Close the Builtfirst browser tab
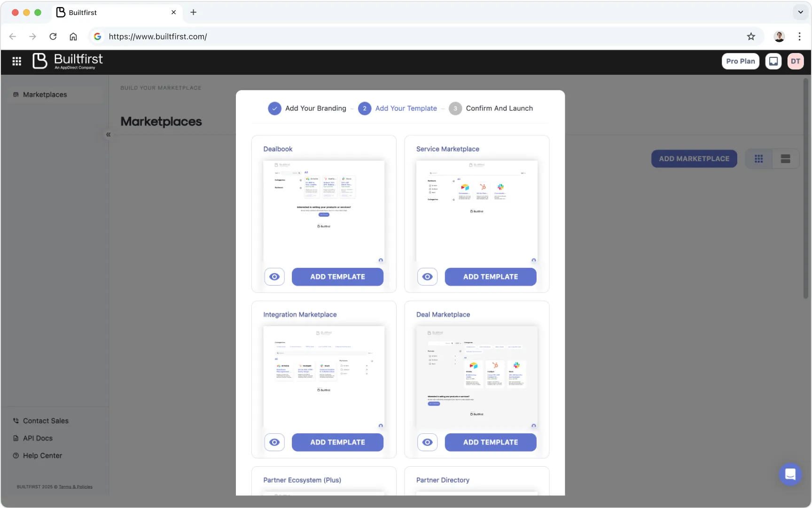 click(x=173, y=12)
